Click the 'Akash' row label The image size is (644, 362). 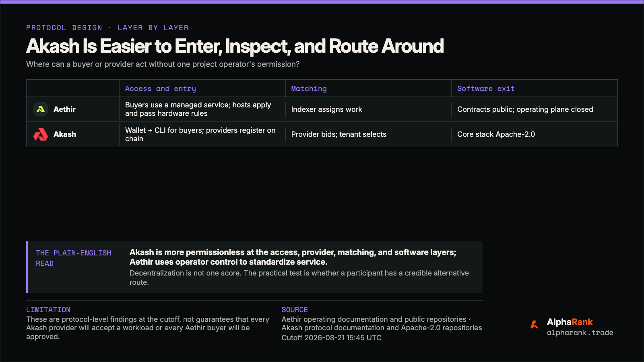65,134
